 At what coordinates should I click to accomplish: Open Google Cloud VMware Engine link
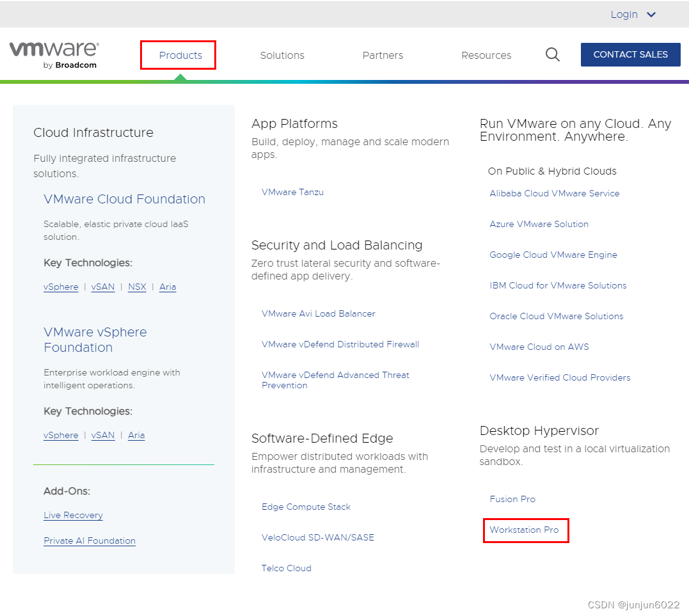point(553,255)
